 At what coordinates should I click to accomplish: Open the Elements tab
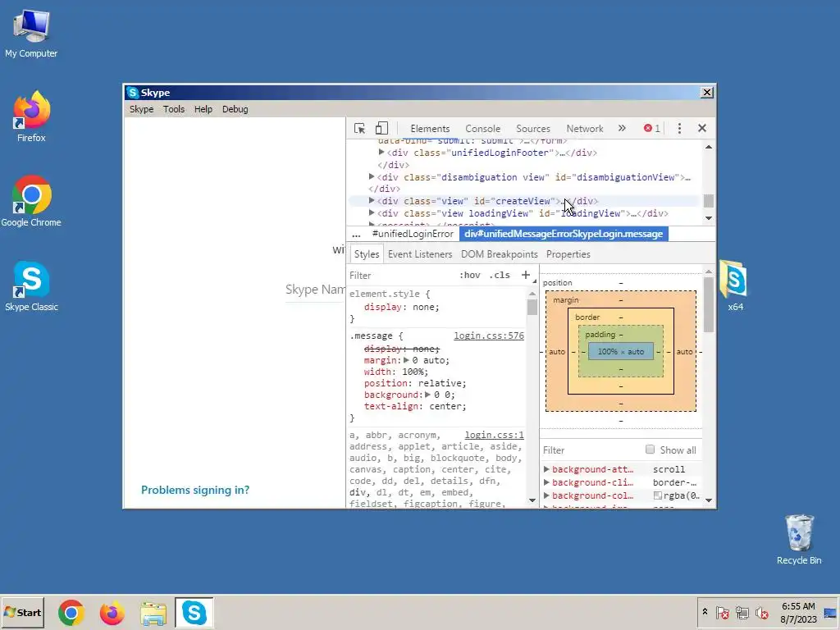point(430,129)
